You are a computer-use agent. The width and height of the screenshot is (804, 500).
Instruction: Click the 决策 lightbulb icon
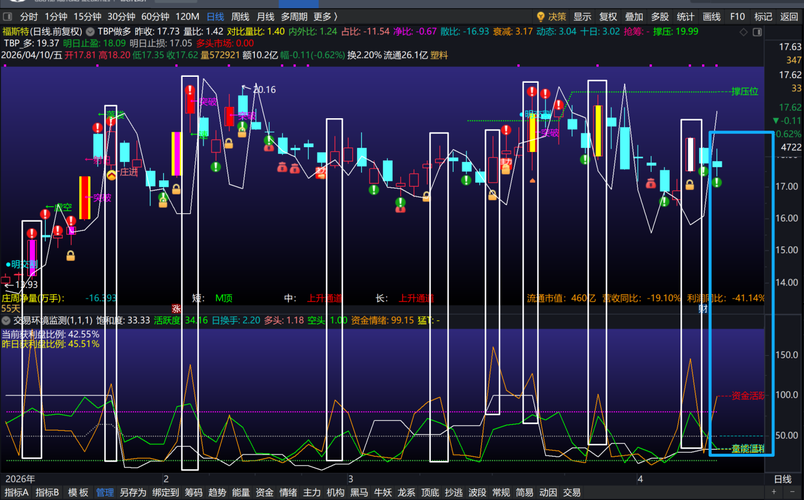[541, 17]
